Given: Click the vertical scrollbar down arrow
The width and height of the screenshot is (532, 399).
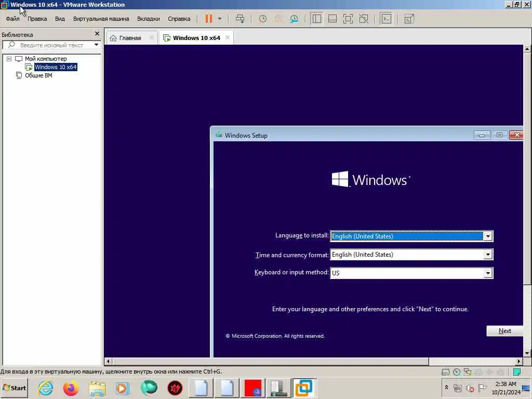Looking at the screenshot, I should tap(527, 353).
